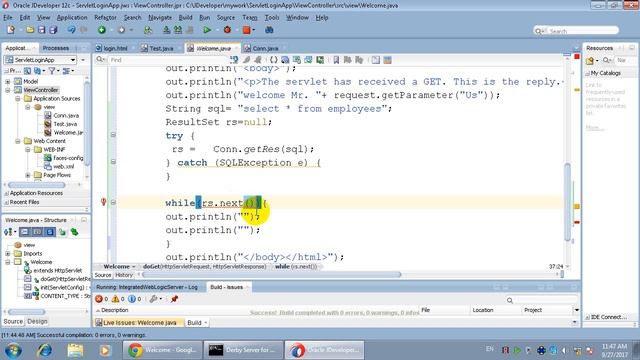Click the New file toolbar icon
The image size is (640, 360).
point(11,30)
